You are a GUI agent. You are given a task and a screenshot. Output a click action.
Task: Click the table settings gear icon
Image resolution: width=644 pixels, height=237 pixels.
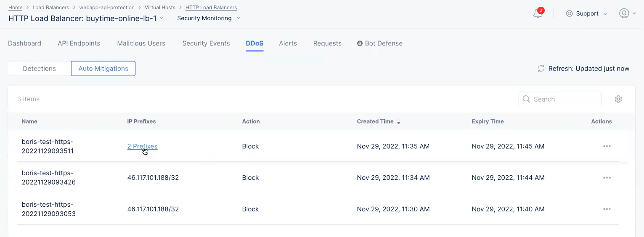coord(618,99)
